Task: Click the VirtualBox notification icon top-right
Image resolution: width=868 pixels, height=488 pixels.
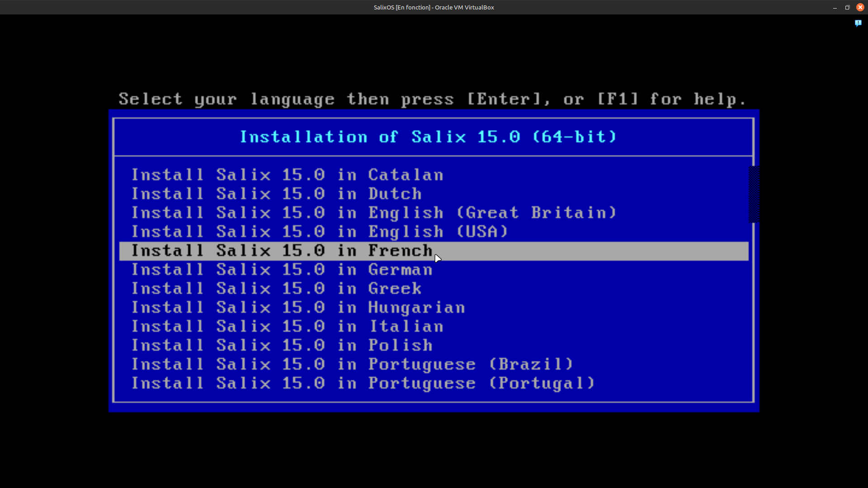Action: coord(858,23)
